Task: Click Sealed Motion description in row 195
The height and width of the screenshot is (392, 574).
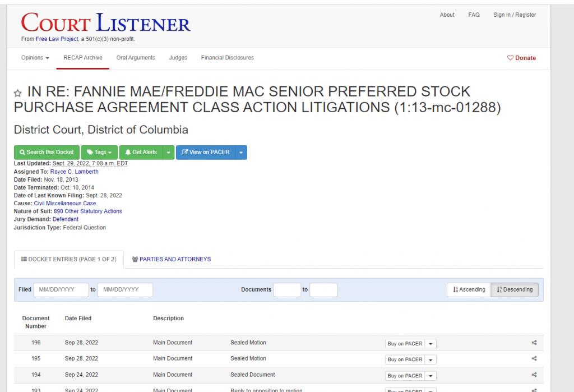Action: pos(248,358)
